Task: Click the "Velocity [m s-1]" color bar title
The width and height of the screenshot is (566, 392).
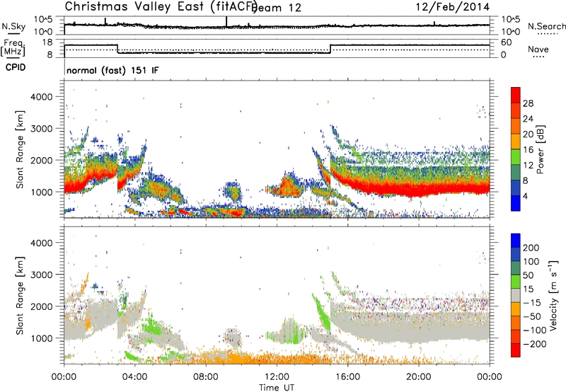Action: click(554, 295)
